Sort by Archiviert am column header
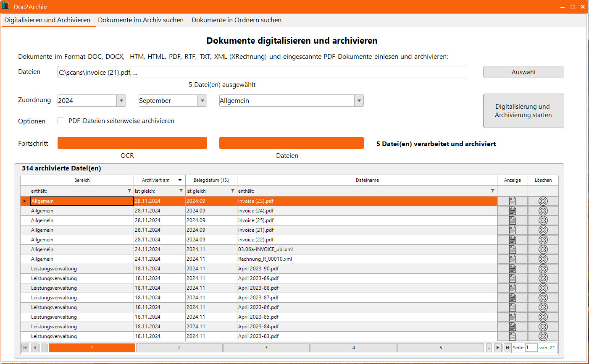Image resolution: width=589 pixels, height=364 pixels. 156,180
